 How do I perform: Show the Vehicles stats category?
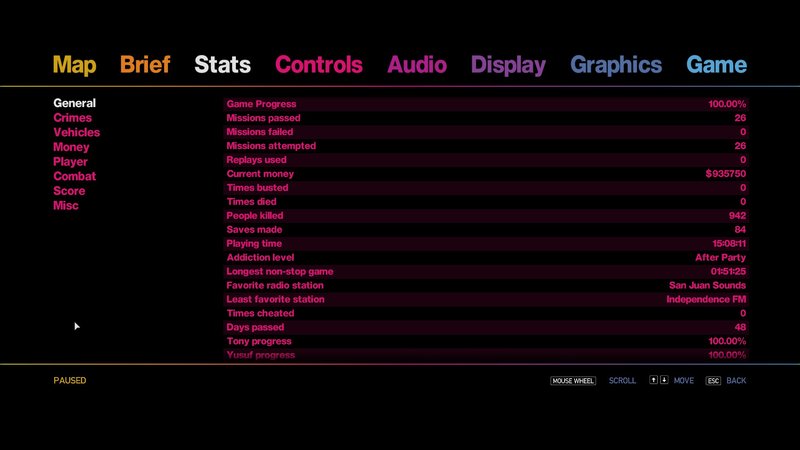77,133
